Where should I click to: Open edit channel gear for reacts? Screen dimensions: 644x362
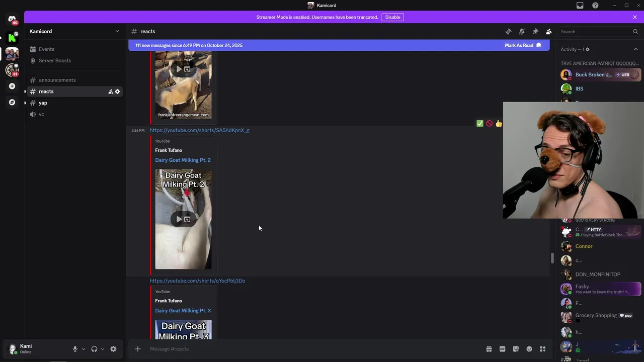click(x=117, y=92)
